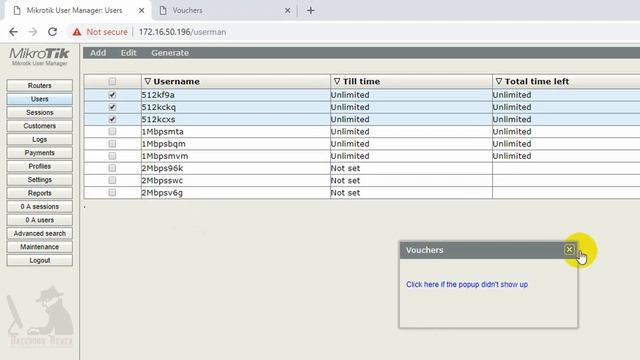Screen dimensions: 640x360
Task: Open the Generate menu
Action: coord(170,53)
